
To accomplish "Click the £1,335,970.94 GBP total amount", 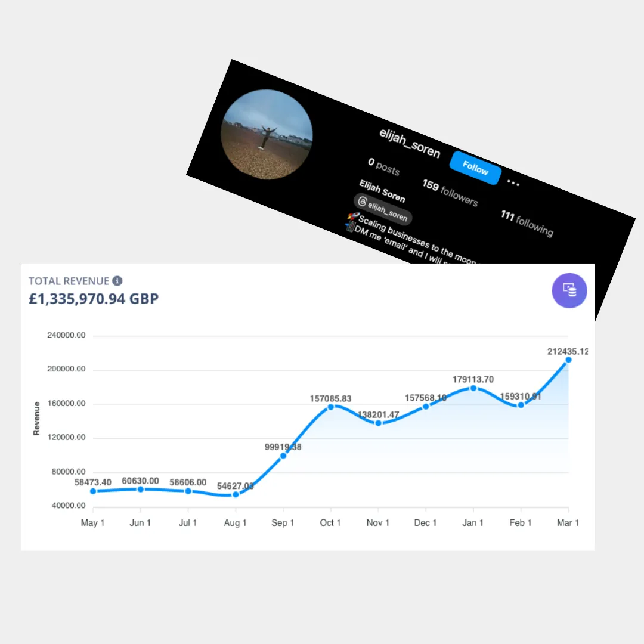I will [94, 298].
